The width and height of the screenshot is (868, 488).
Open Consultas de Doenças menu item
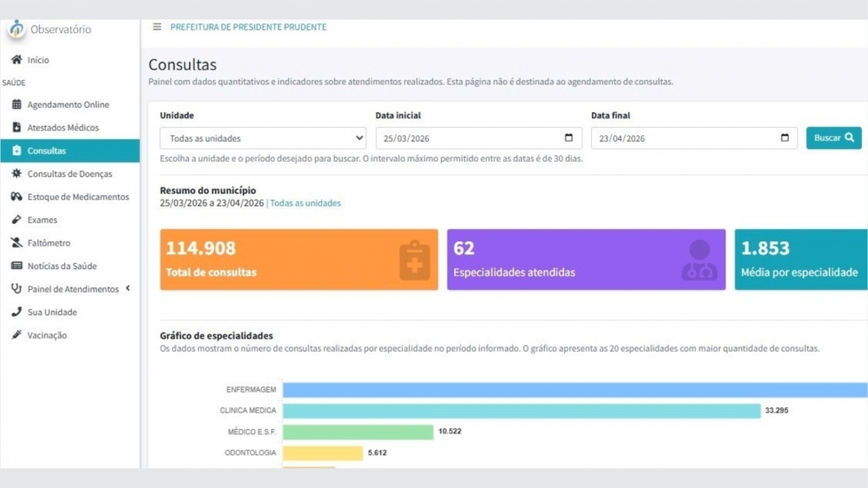click(69, 174)
